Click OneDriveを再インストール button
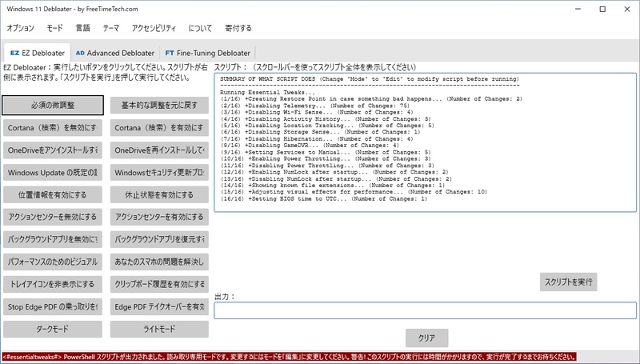The height and width of the screenshot is (364, 640). (x=159, y=150)
